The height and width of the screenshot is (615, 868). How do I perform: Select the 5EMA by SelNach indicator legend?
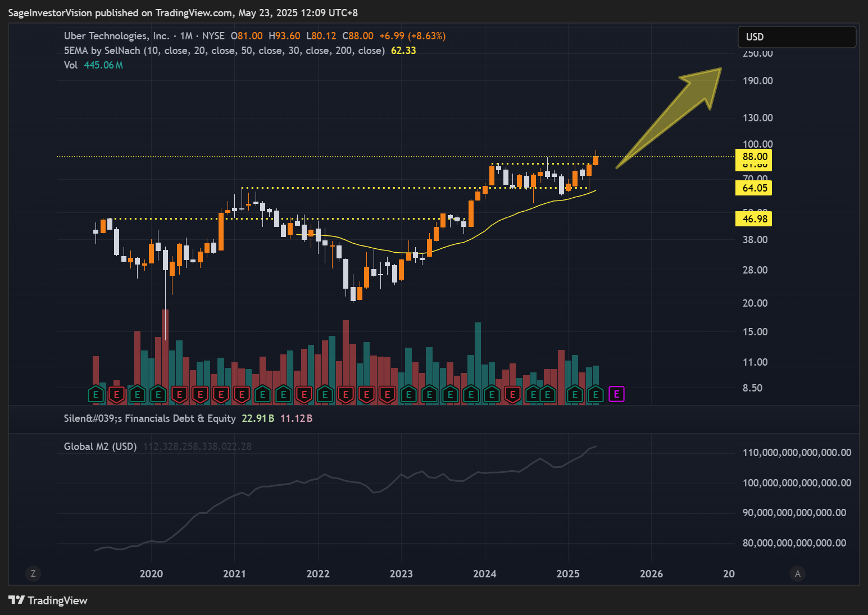click(224, 51)
